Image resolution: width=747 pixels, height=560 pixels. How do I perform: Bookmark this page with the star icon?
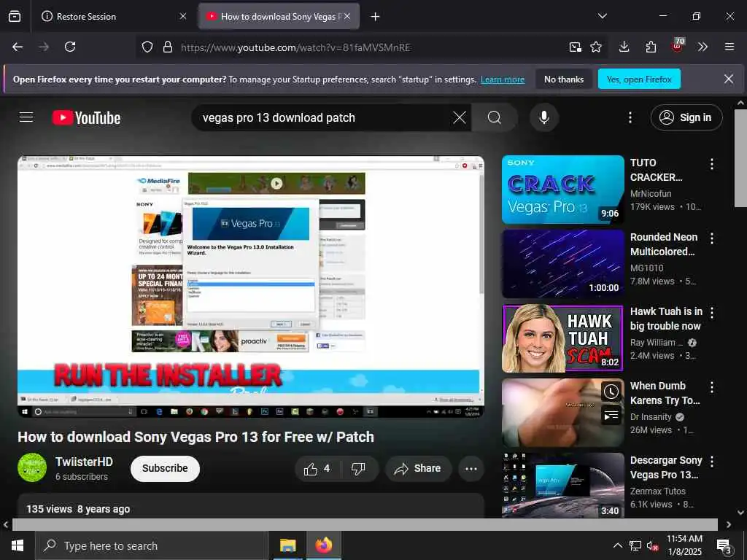click(595, 47)
